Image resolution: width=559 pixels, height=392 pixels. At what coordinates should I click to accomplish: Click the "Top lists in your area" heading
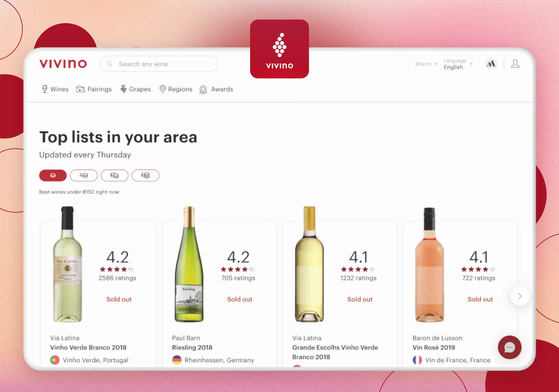pyautogui.click(x=118, y=137)
